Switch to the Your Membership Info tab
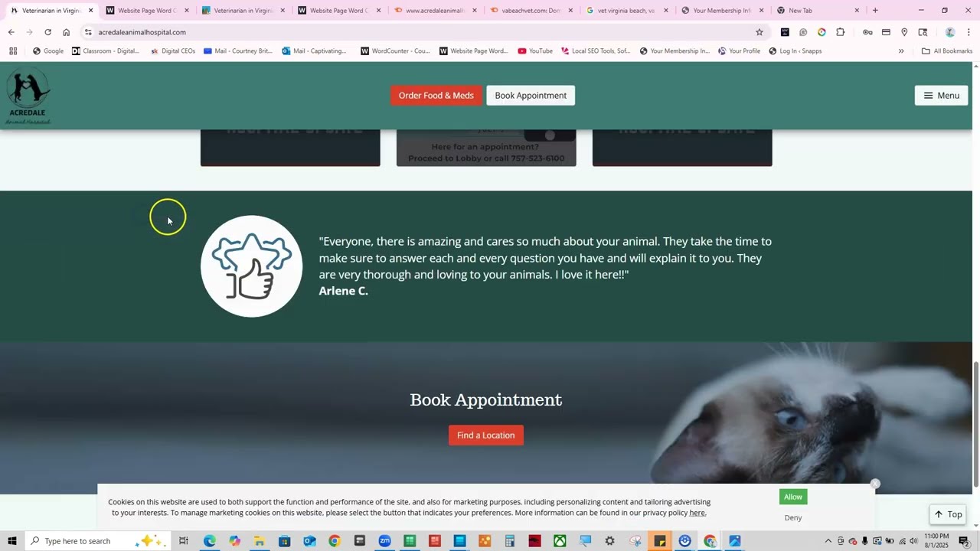Screen dimensions: 980x551 pos(721,11)
